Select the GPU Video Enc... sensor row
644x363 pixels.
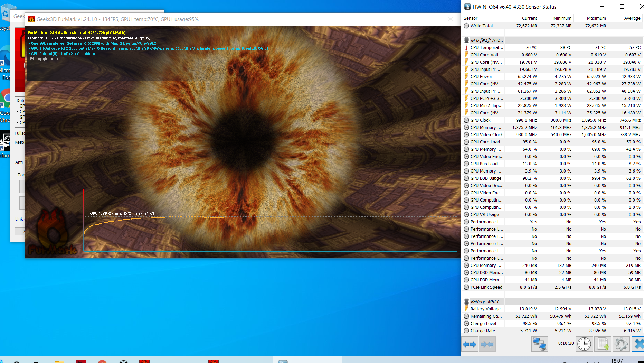552,193
